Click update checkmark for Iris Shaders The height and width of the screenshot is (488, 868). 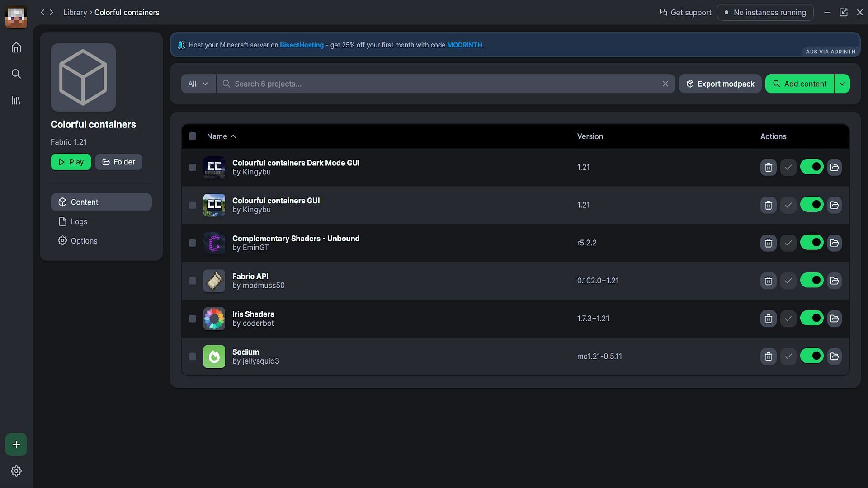point(788,319)
